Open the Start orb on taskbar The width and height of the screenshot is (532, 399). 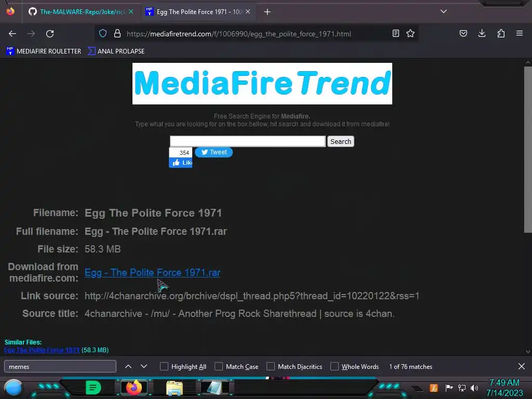13,388
